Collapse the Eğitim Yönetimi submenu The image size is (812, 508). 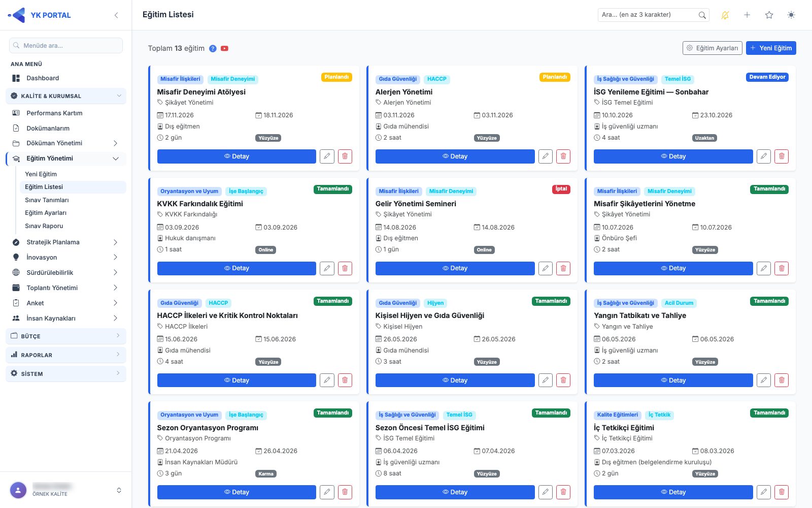116,158
